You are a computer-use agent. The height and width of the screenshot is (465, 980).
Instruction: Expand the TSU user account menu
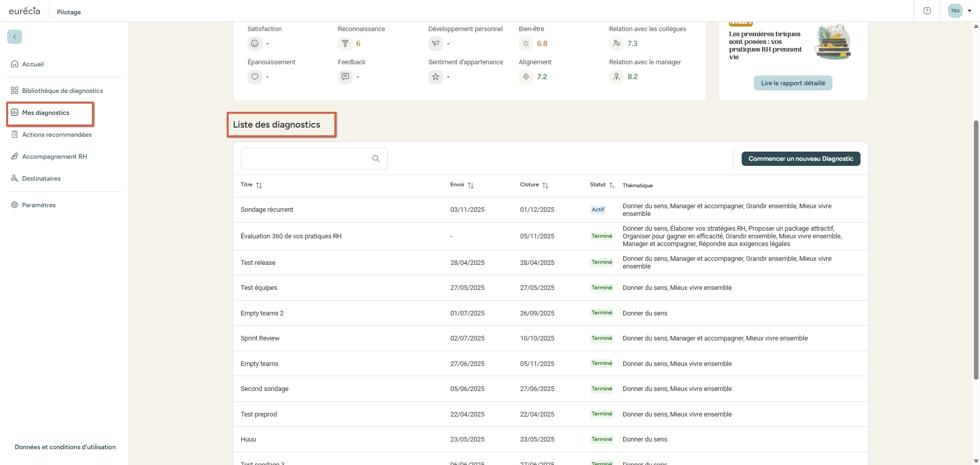969,11
